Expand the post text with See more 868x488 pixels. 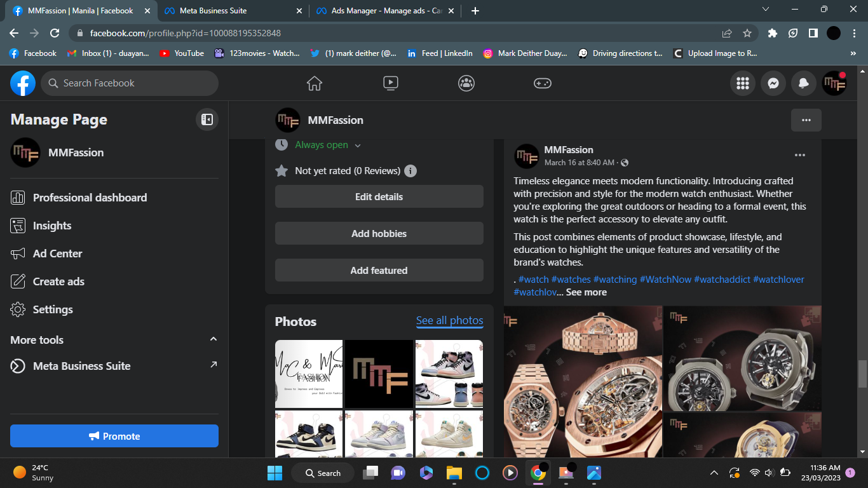[587, 292]
